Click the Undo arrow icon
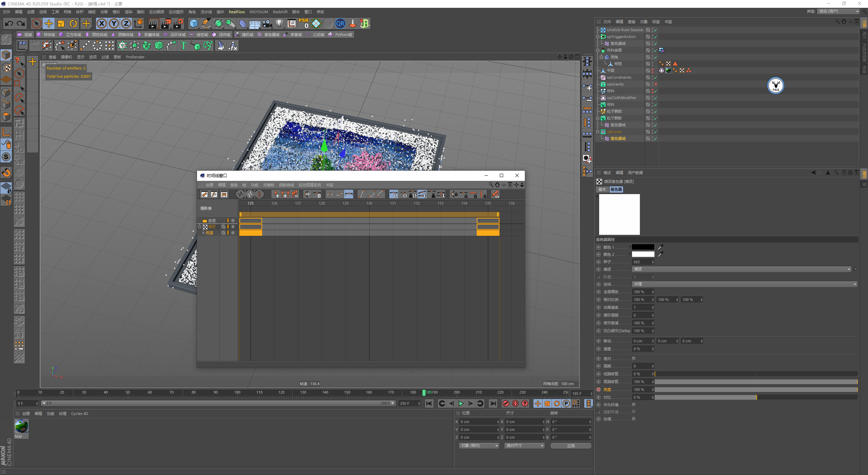The image size is (868, 475). [9, 23]
